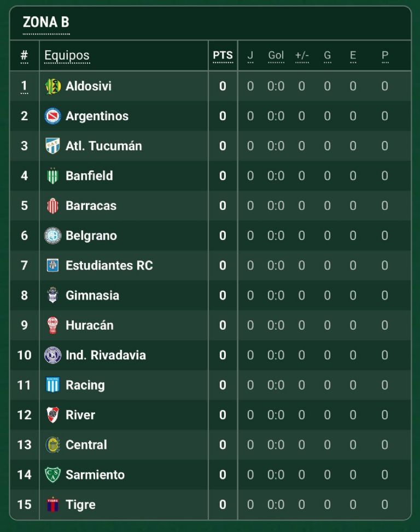Viewport: 420px width, 532px height.
Task: Click the Atl. Tucumán shield icon
Action: coord(52,146)
